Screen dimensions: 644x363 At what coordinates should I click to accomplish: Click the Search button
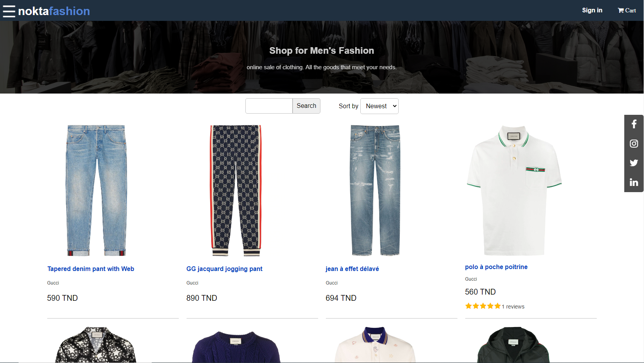point(306,106)
